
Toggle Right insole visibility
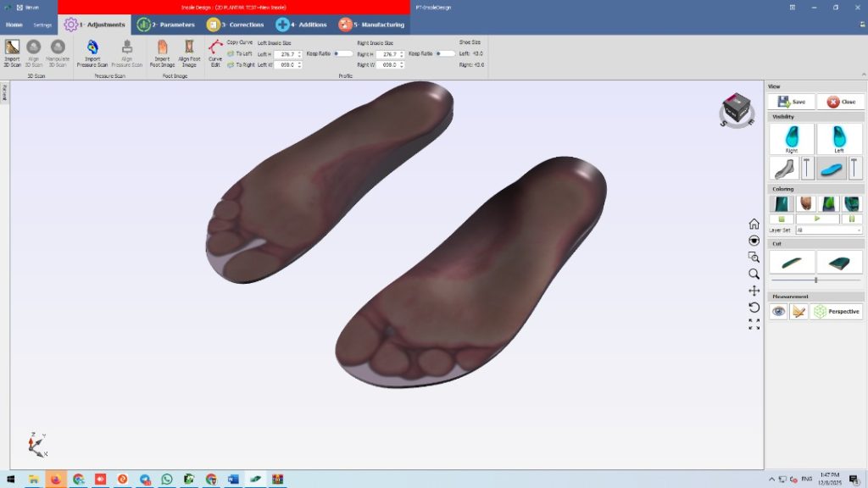(792, 138)
